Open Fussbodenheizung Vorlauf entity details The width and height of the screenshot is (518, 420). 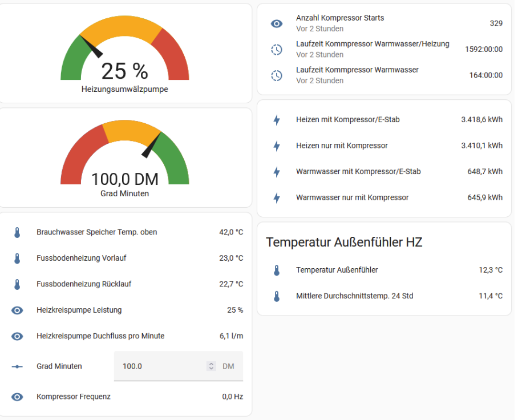tap(127, 258)
